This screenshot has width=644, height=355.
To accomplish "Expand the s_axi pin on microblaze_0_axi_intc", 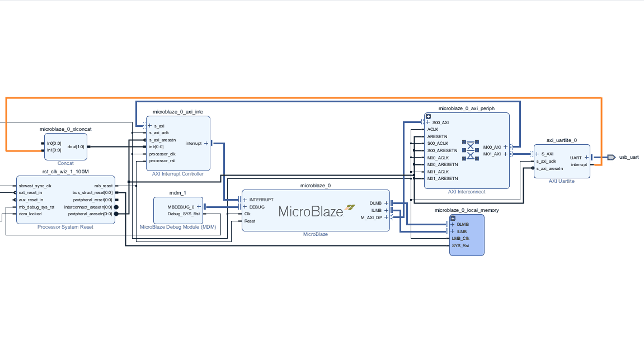I will [149, 126].
